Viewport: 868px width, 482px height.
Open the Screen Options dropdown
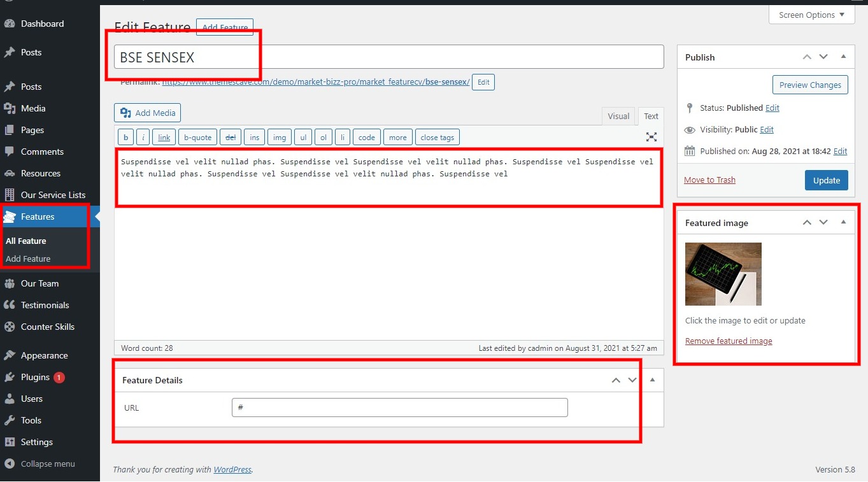[812, 15]
